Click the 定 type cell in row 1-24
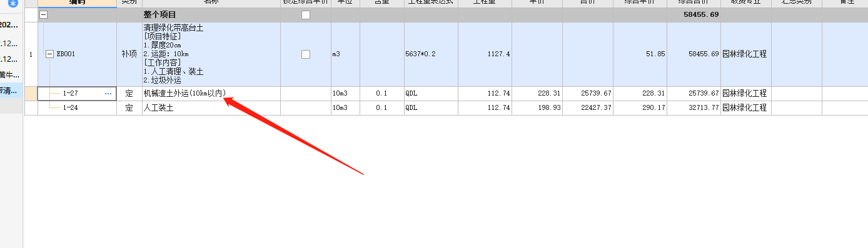This screenshot has width=868, height=248. click(x=129, y=108)
